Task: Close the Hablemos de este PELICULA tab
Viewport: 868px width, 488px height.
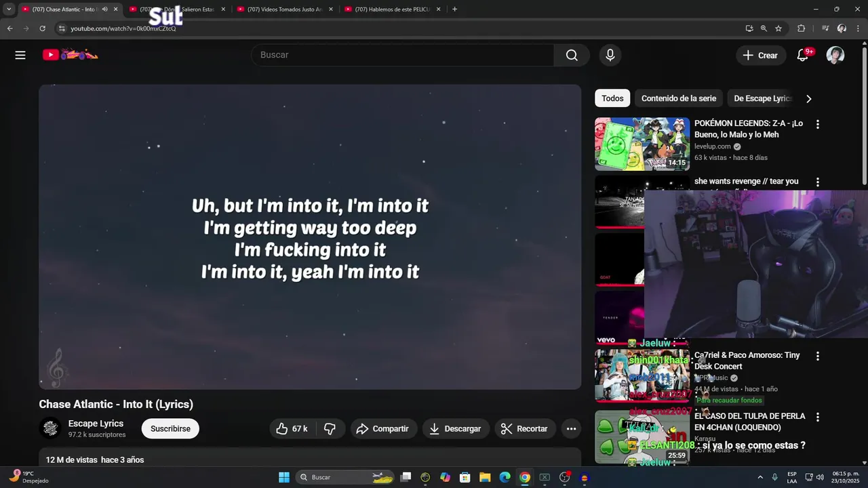Action: [x=439, y=9]
